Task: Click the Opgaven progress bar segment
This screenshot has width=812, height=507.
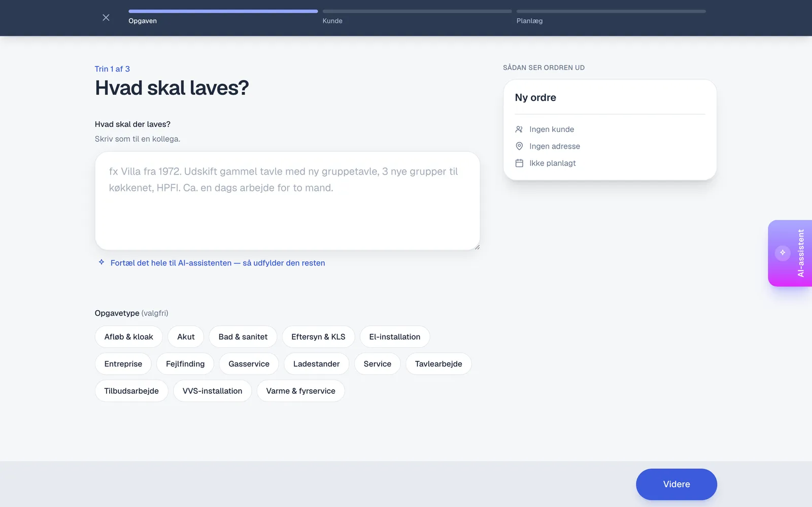Action: tap(223, 11)
